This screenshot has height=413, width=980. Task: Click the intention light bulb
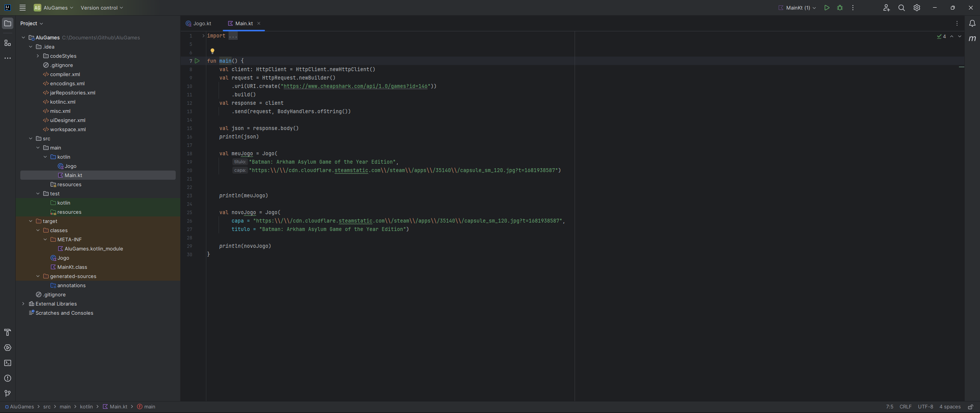click(212, 51)
